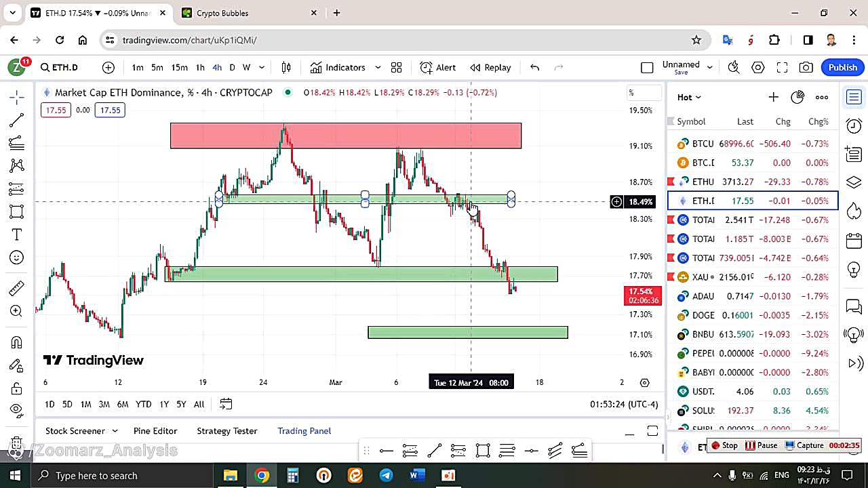Open the forecasting and measurement tools

coord(17,188)
